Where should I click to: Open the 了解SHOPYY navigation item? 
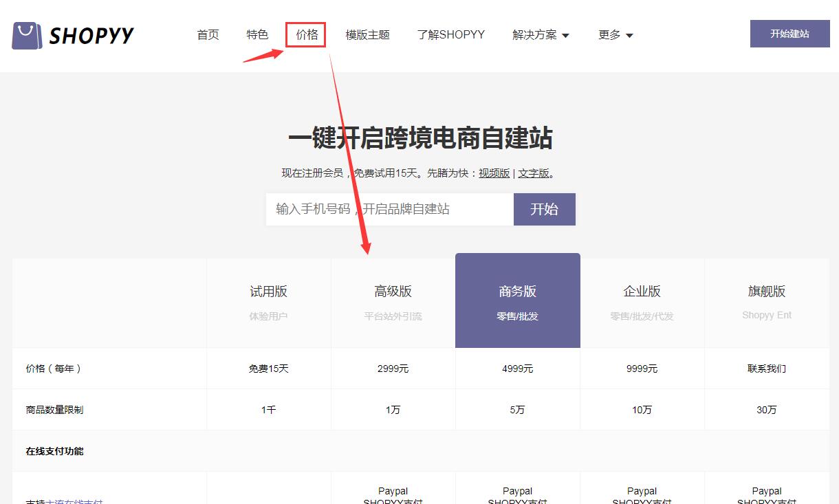(x=450, y=34)
